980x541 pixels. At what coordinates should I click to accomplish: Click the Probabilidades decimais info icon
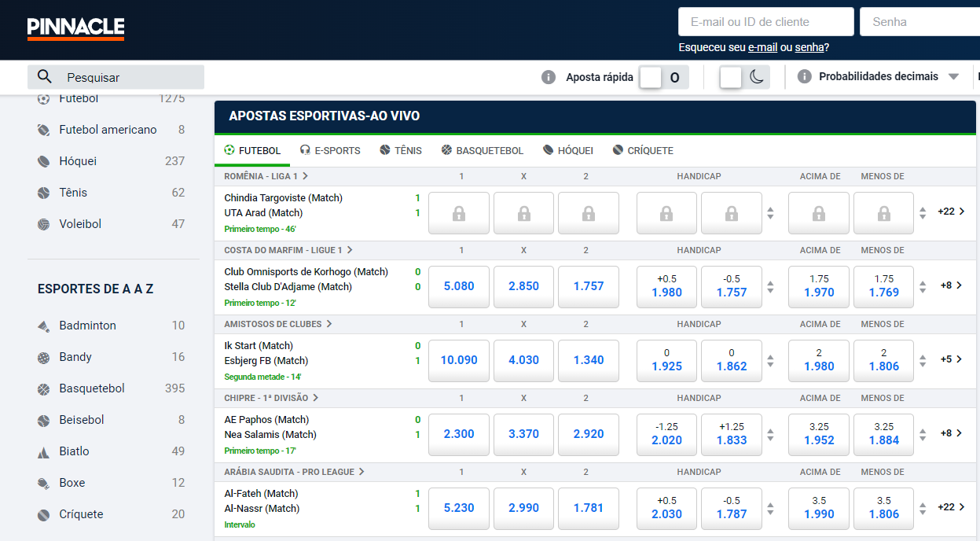coord(804,76)
